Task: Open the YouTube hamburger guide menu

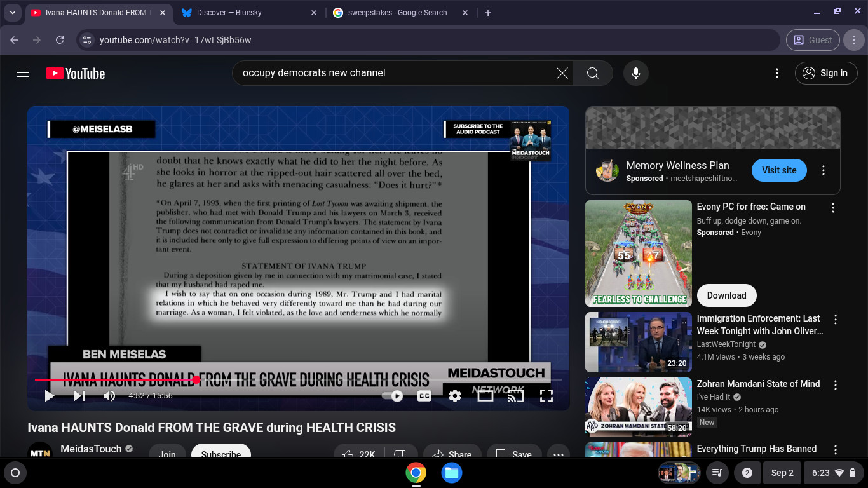Action: tap(23, 73)
